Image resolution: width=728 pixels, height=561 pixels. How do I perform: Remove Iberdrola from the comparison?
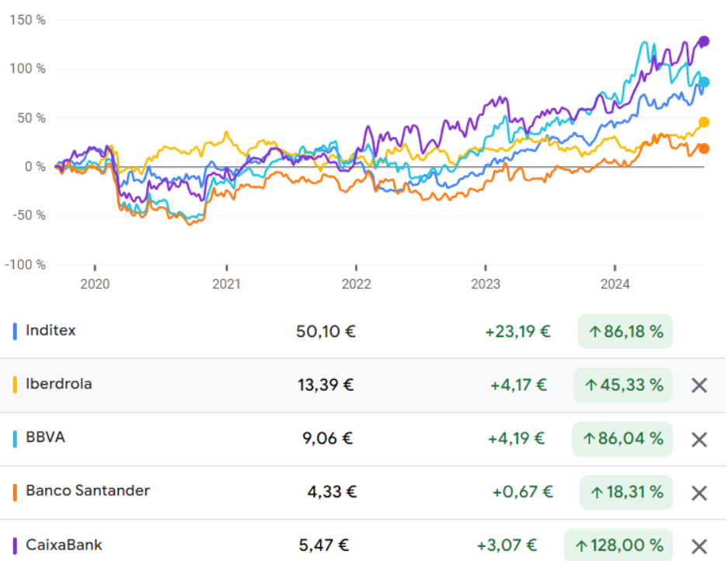click(x=699, y=385)
